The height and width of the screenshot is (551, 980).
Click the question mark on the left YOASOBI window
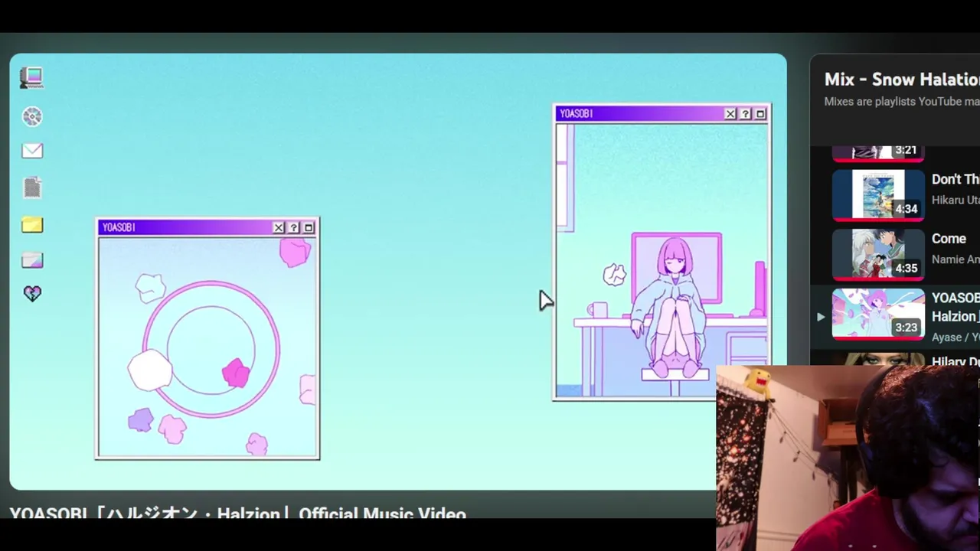pyautogui.click(x=293, y=227)
